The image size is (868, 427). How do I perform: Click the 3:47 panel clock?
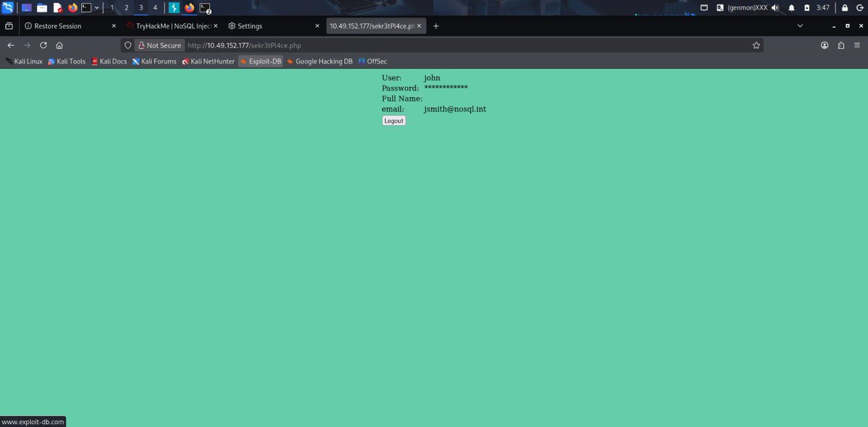point(822,8)
